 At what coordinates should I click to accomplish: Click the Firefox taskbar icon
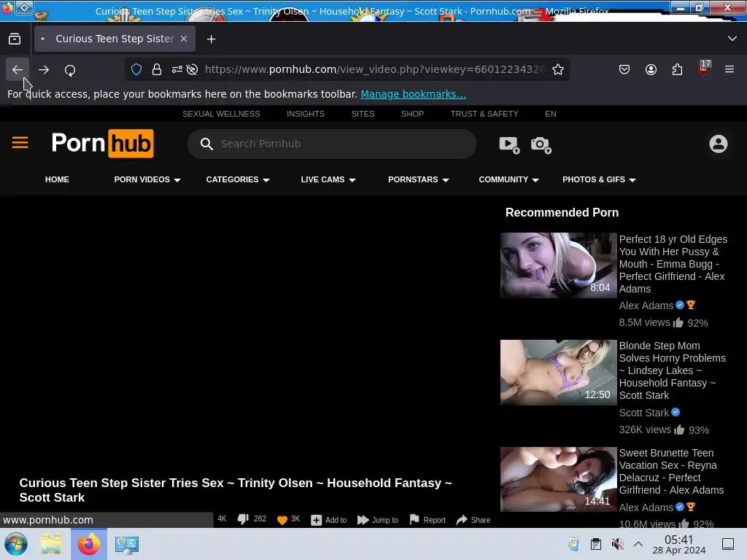click(x=88, y=544)
